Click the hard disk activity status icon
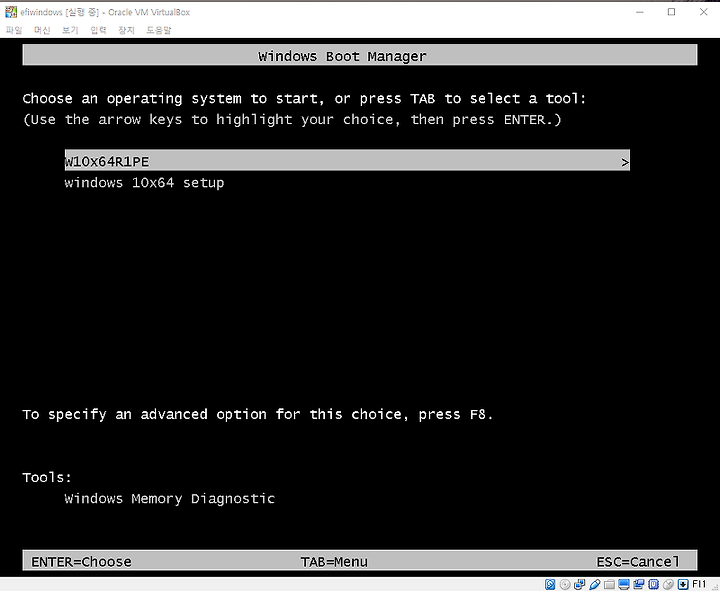Screen dimensions: 720x591 550,584
